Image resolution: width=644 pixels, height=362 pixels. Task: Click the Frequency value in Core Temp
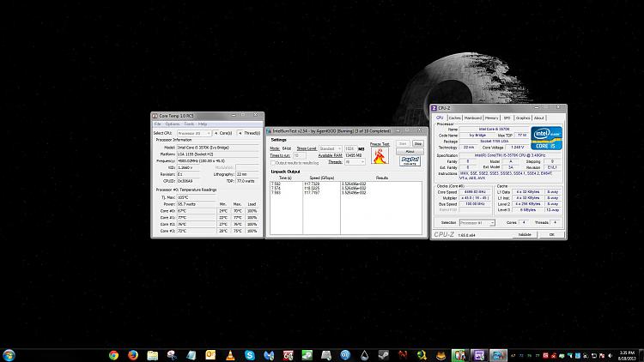click(x=218, y=161)
